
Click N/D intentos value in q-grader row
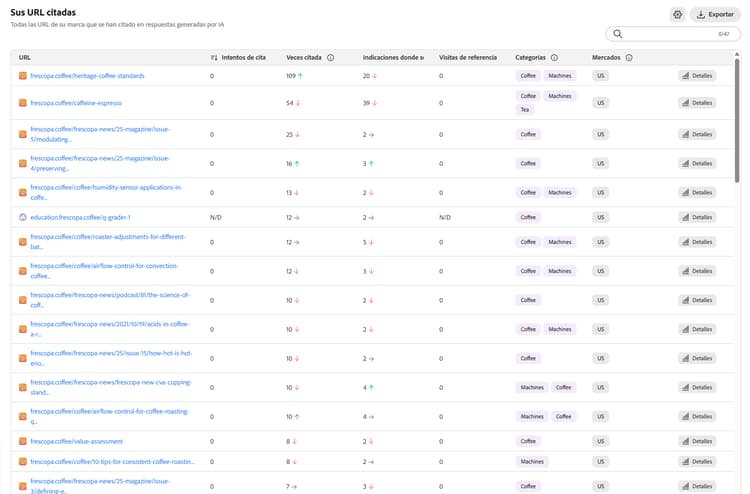tap(216, 217)
